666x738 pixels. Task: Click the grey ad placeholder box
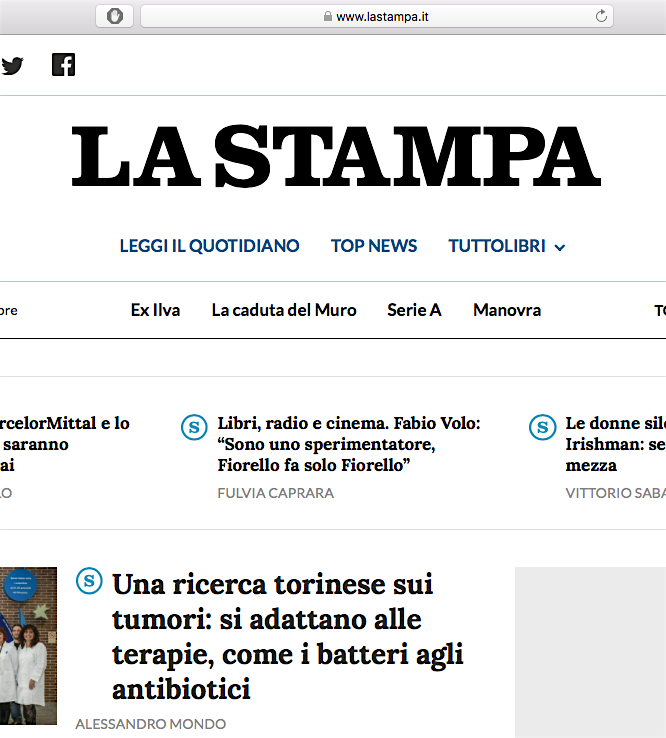(x=590, y=652)
